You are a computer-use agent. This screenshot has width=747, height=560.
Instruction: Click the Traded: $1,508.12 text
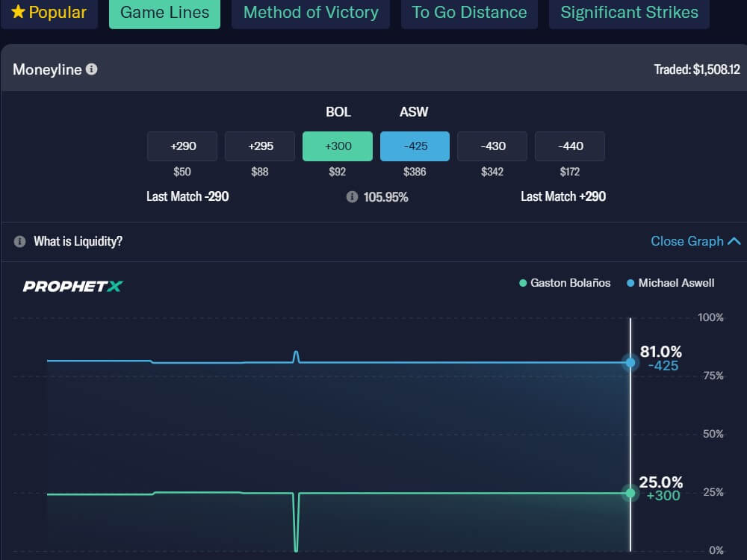pos(697,69)
